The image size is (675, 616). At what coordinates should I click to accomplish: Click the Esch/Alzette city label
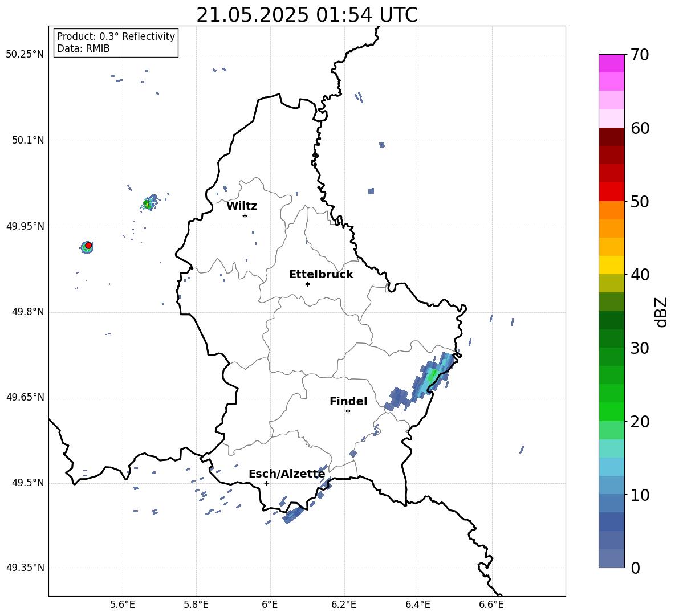tap(287, 474)
